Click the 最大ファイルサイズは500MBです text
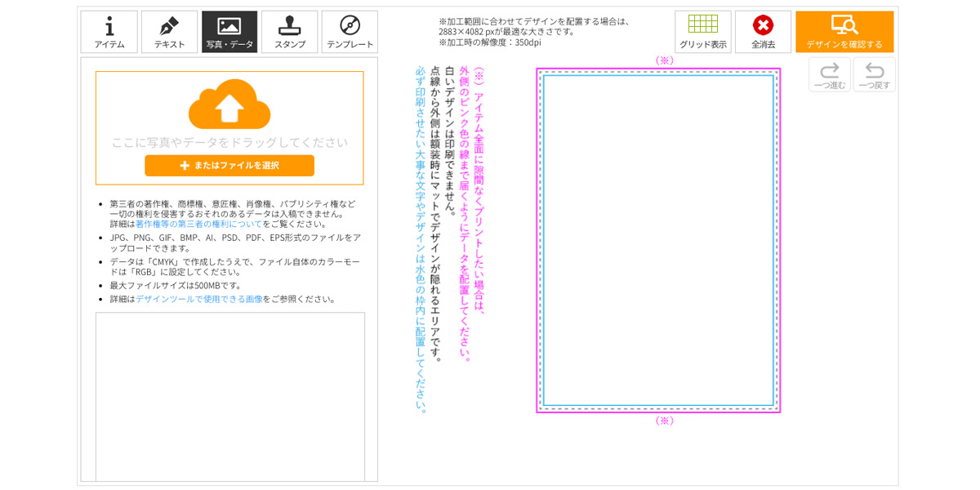Screen dimensions: 980x490 click(176, 285)
